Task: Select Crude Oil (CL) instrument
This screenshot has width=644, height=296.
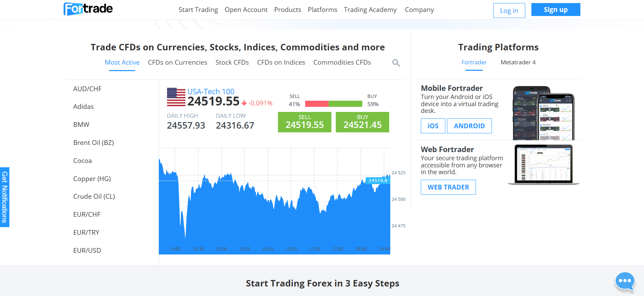Action: coord(94,196)
